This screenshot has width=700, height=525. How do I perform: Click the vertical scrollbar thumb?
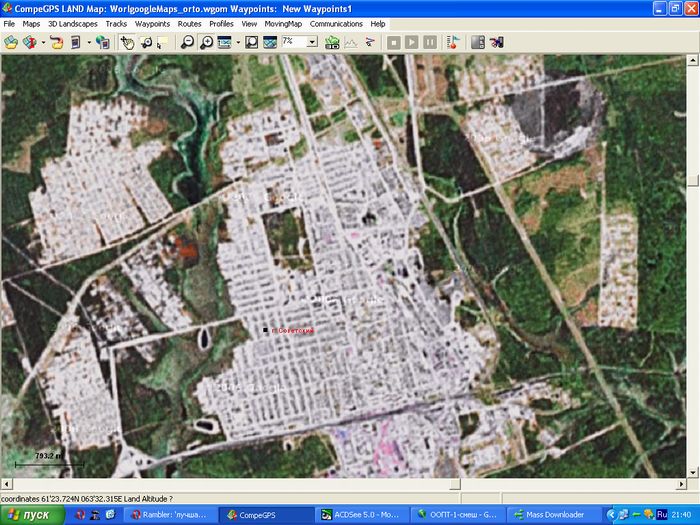693,180
